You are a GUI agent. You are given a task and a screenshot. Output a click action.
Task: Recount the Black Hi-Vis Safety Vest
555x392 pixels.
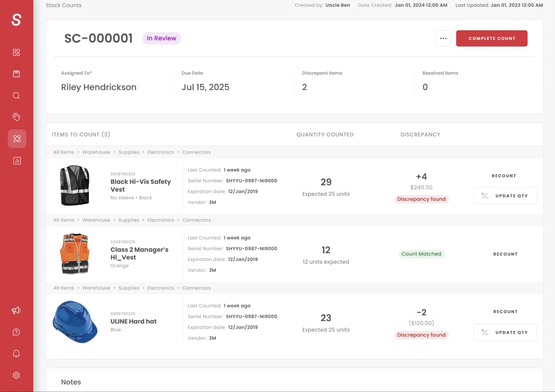point(504,176)
